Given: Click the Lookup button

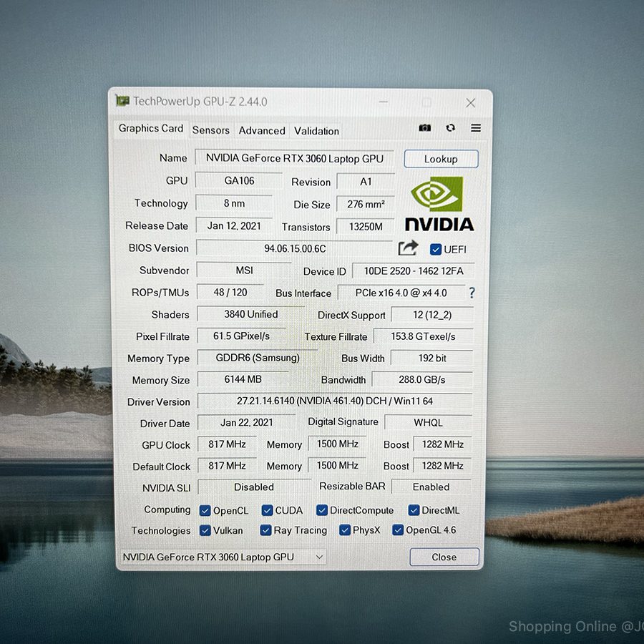Looking at the screenshot, I should pyautogui.click(x=441, y=159).
